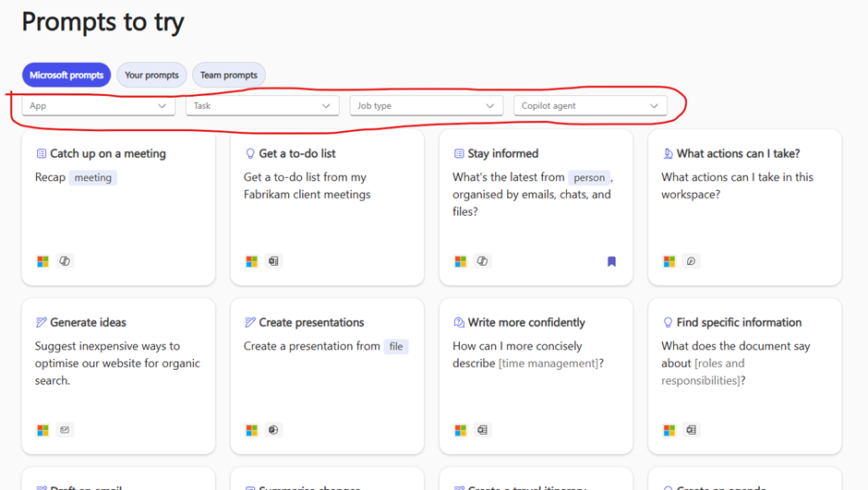Open the Create presentations prompt card
868x490 pixels.
327,376
